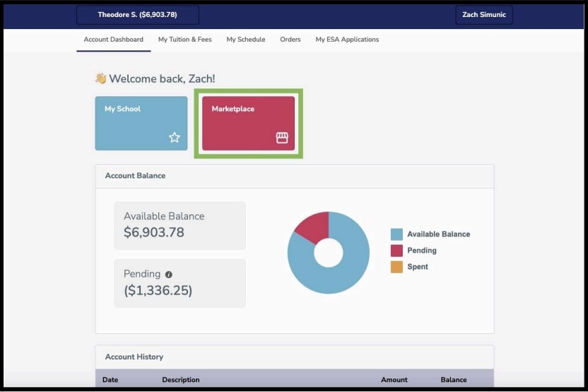The width and height of the screenshot is (588, 392).
Task: Sort Account History by Date column
Action: [110, 380]
